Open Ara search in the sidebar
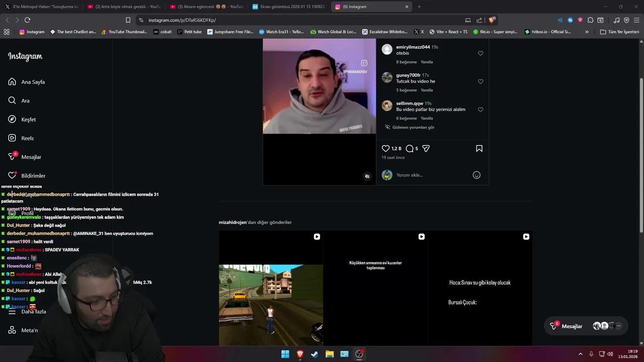Screen dimensions: 644x362 point(19,101)
